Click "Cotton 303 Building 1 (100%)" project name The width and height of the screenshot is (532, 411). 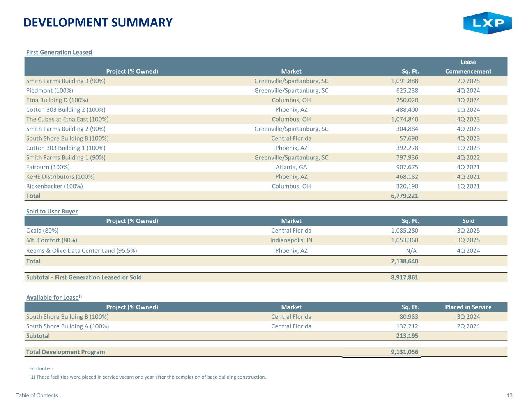[x=66, y=148]
